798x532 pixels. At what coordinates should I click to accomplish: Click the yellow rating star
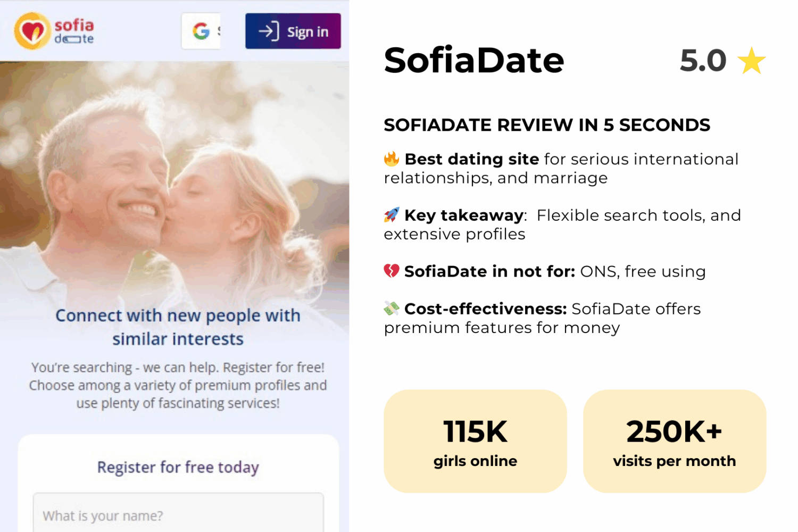pyautogui.click(x=752, y=61)
